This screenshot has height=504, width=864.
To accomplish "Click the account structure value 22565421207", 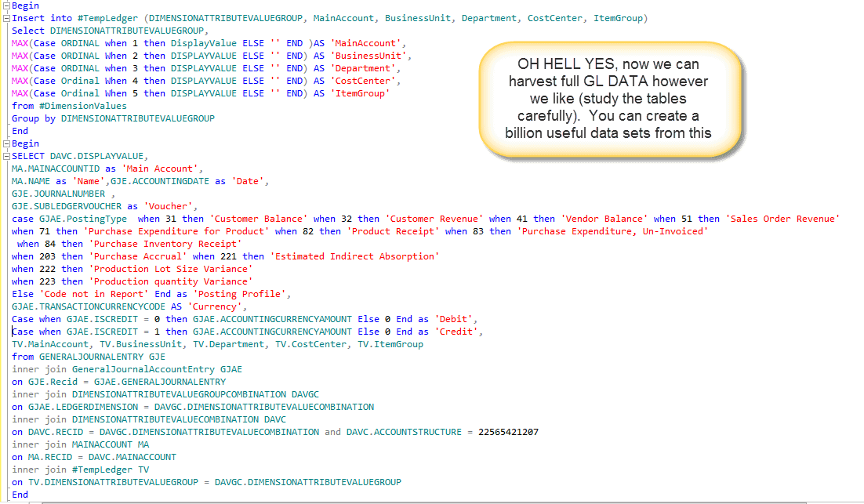I will 508,432.
